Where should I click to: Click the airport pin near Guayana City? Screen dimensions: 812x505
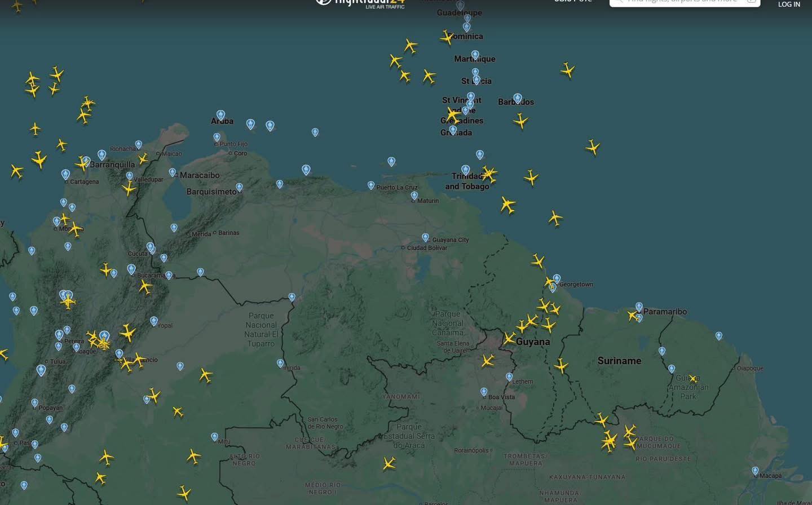pos(426,237)
